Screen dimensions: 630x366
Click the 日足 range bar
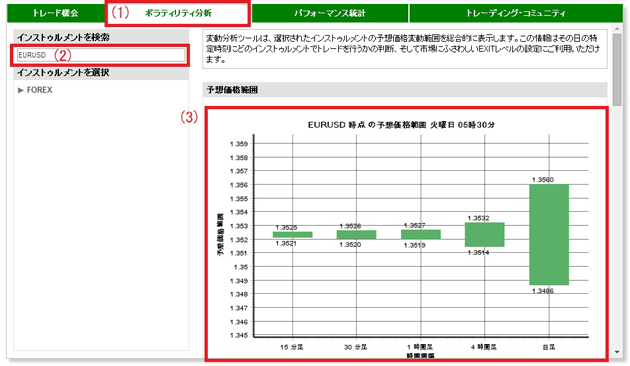pos(549,235)
